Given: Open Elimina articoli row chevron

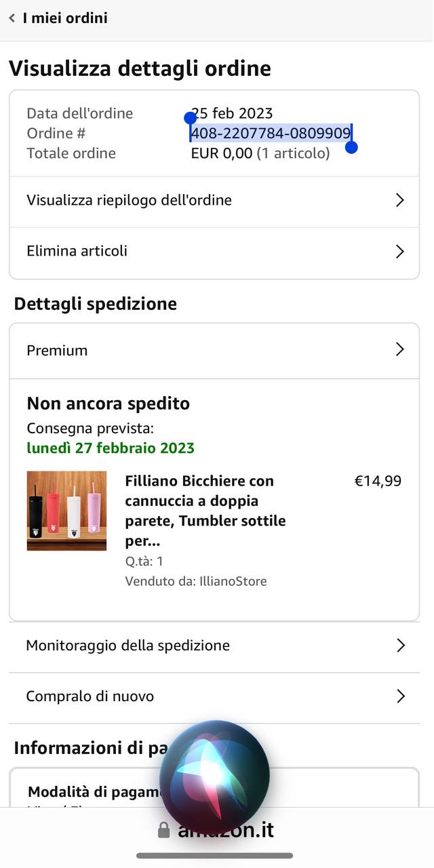Looking at the screenshot, I should point(399,252).
